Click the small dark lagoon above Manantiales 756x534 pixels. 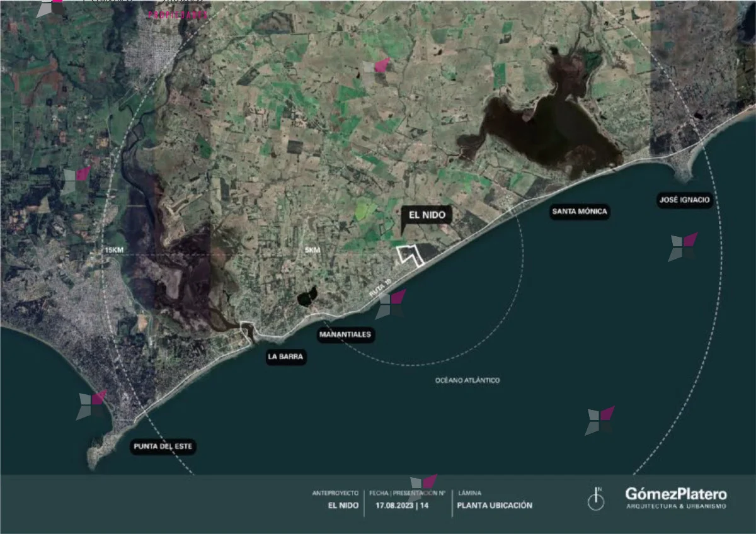coord(307,296)
